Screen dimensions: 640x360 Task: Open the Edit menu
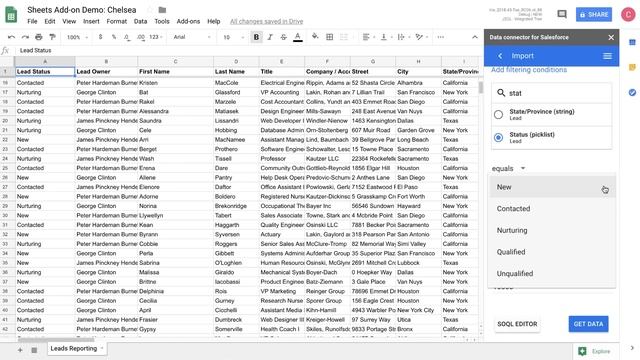click(x=50, y=21)
